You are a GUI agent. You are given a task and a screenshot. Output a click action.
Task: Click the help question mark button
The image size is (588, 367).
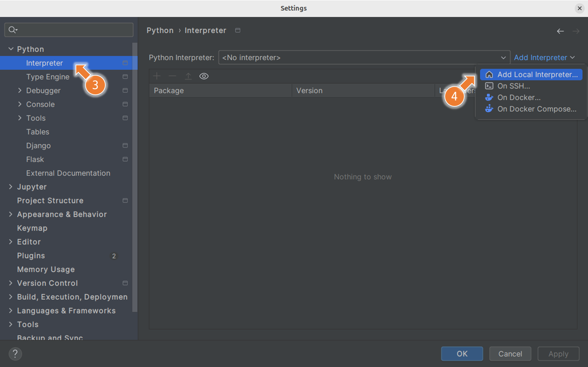15,354
